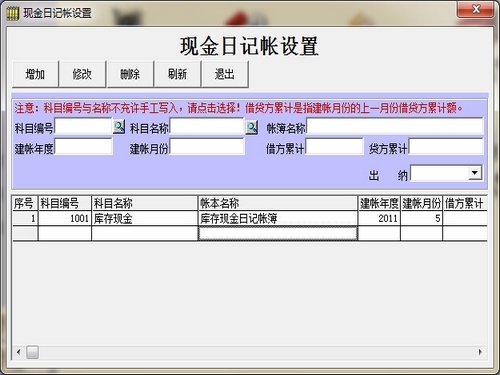Viewport: 500px width, 375px height.
Task: Click the 修改 button
Action: (x=82, y=74)
